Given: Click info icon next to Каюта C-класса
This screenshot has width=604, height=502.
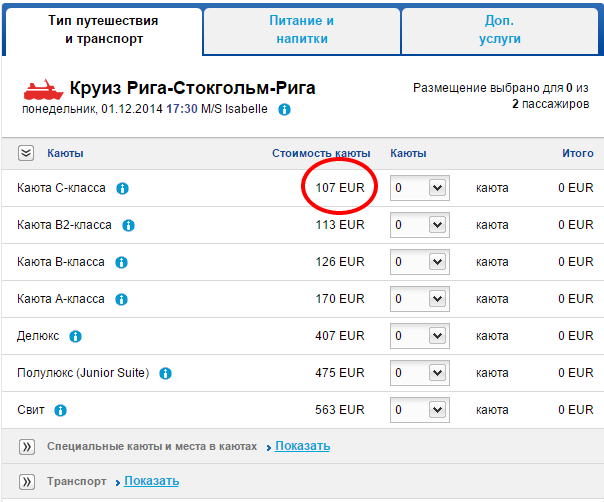Looking at the screenshot, I should tap(123, 188).
